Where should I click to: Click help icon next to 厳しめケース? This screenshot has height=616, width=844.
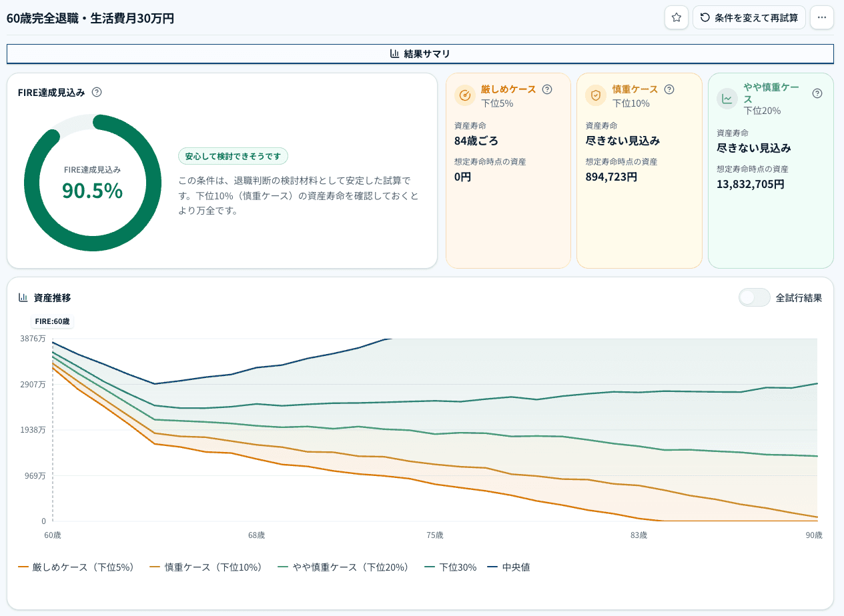pyautogui.click(x=547, y=89)
